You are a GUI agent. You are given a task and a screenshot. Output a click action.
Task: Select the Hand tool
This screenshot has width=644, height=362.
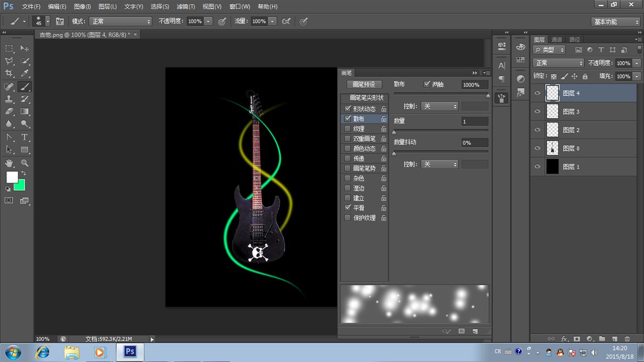pyautogui.click(x=9, y=163)
